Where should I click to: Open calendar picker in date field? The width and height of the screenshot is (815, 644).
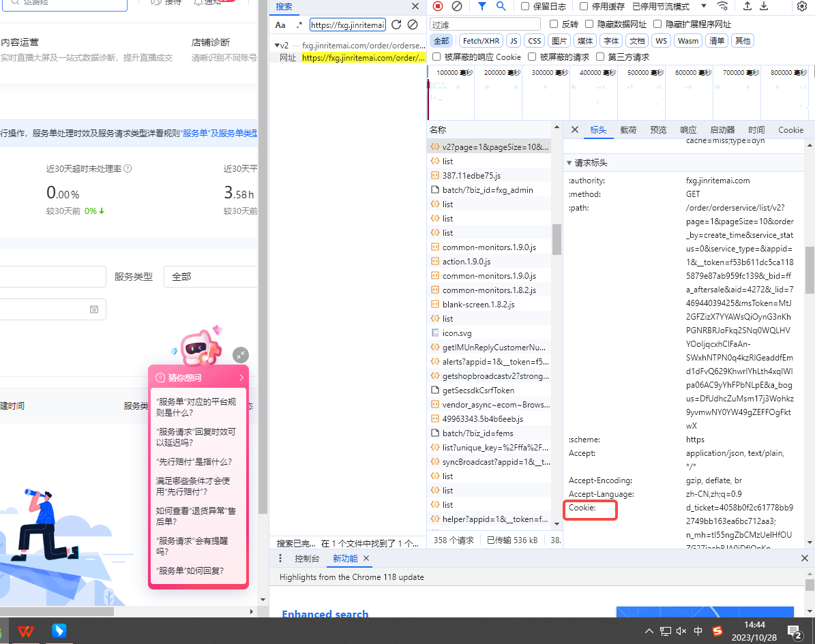pyautogui.click(x=94, y=309)
